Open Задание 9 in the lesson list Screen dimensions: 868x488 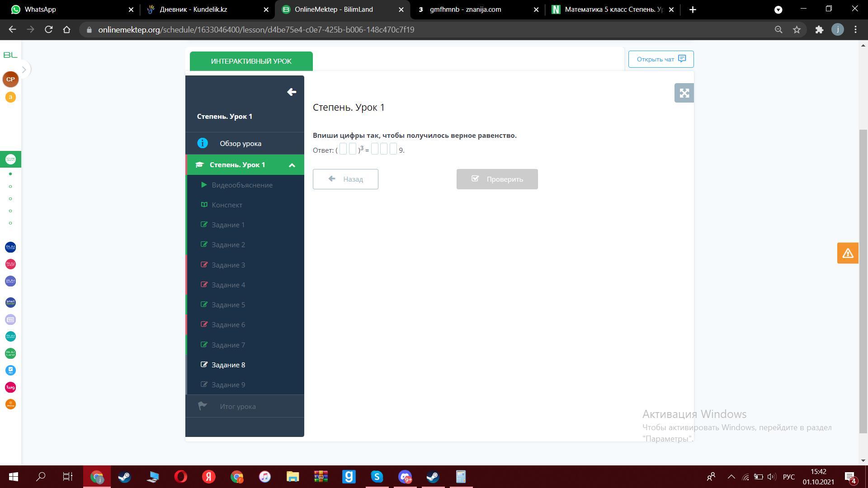point(228,385)
